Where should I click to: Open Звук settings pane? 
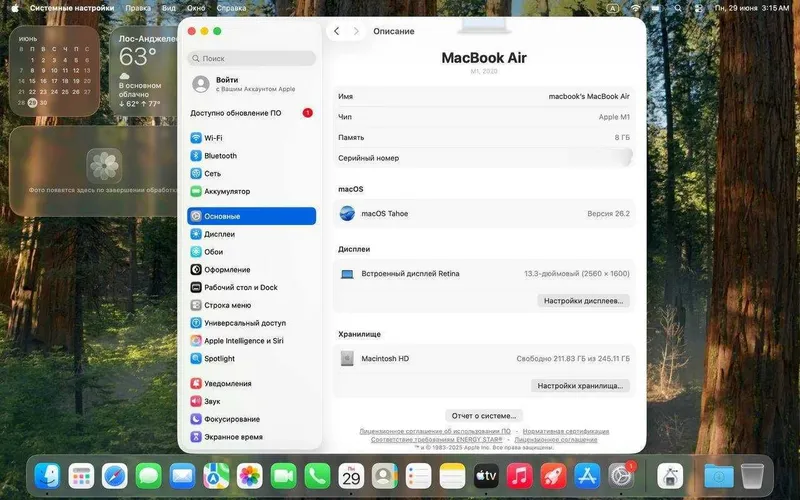[x=251, y=401]
